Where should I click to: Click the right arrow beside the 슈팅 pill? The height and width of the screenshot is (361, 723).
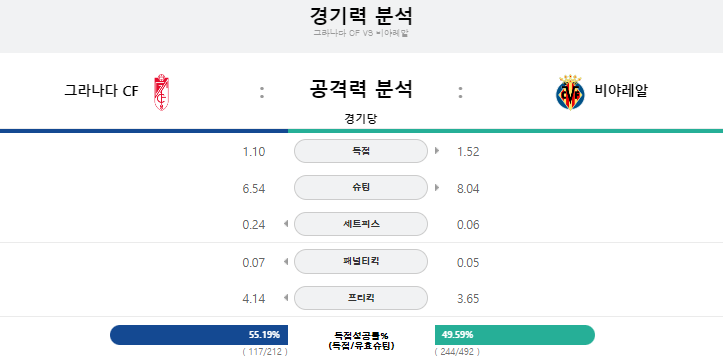coord(437,188)
